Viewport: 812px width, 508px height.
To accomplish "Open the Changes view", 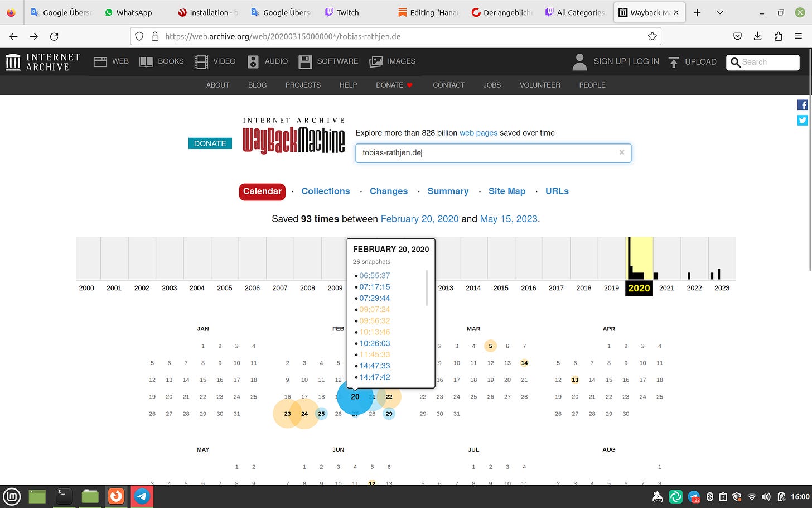I will (x=389, y=191).
